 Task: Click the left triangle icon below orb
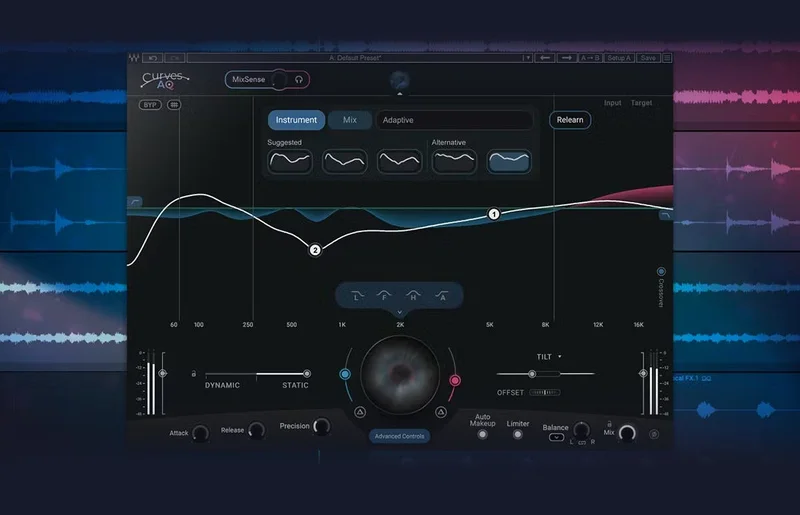click(360, 412)
